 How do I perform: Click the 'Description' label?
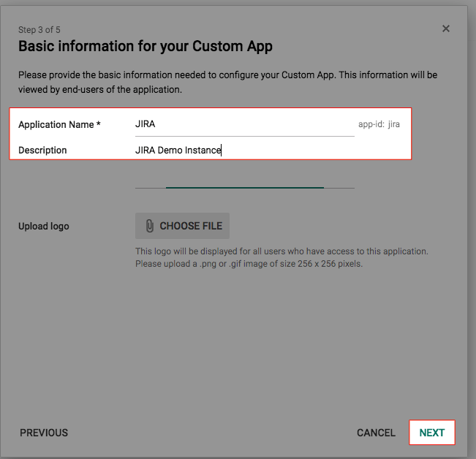42,150
